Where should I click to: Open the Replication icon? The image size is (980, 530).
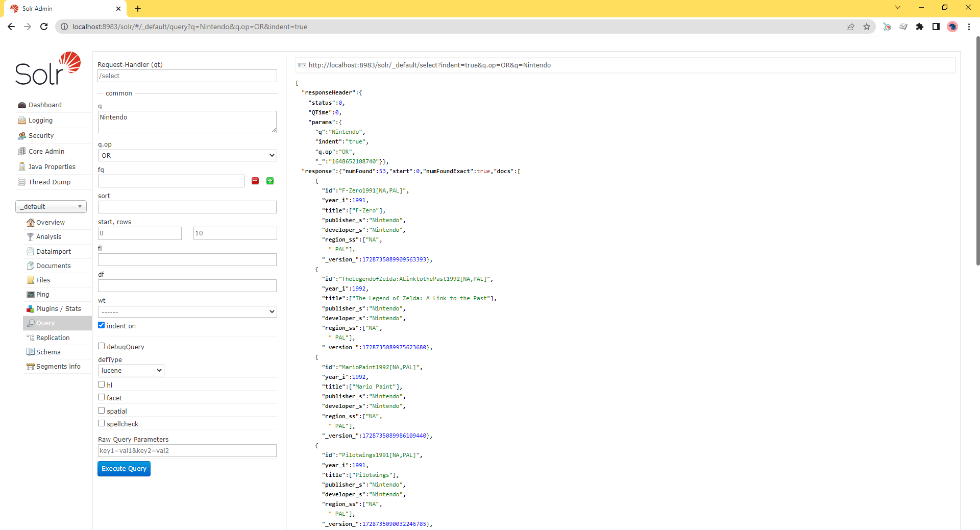tap(30, 338)
